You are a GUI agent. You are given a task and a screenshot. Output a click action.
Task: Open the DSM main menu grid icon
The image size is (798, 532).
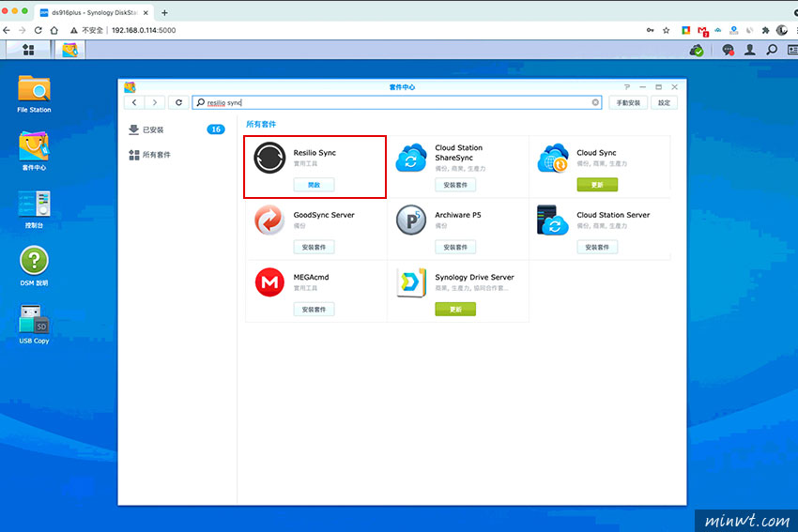pyautogui.click(x=28, y=50)
